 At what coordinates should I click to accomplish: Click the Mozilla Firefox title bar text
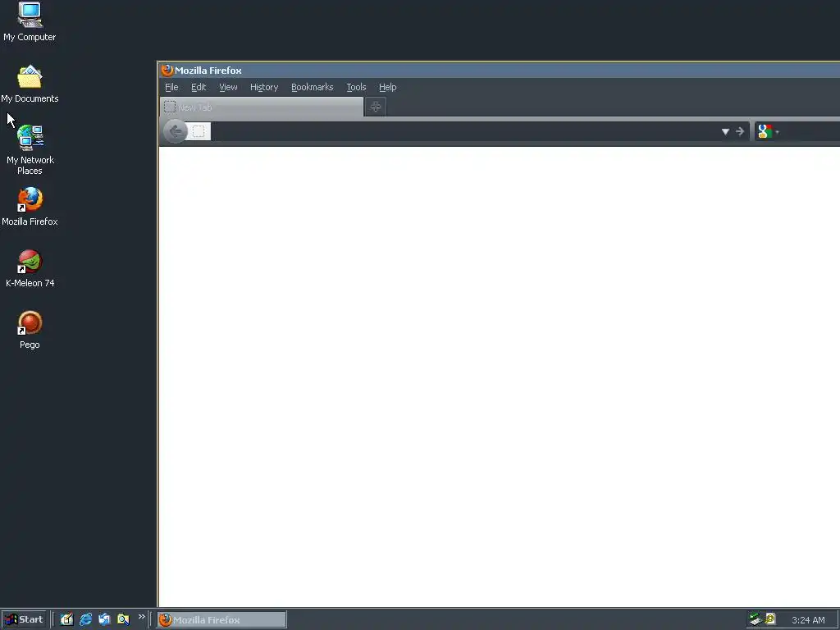point(208,71)
